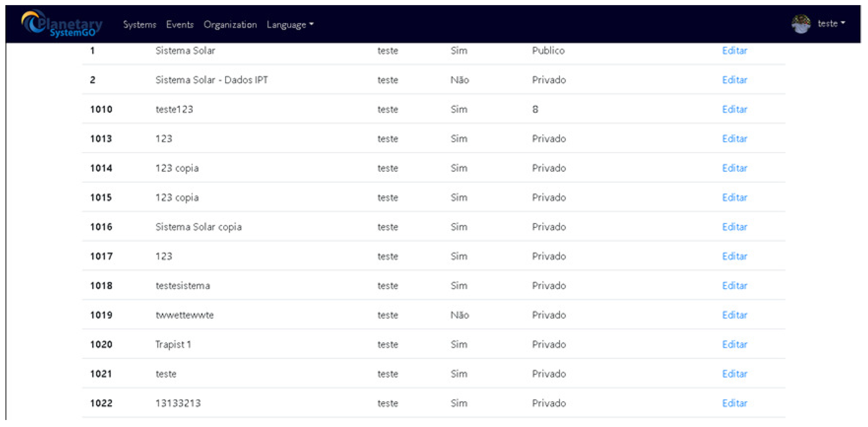Go to the Events page
The width and height of the screenshot is (868, 427).
coord(180,24)
